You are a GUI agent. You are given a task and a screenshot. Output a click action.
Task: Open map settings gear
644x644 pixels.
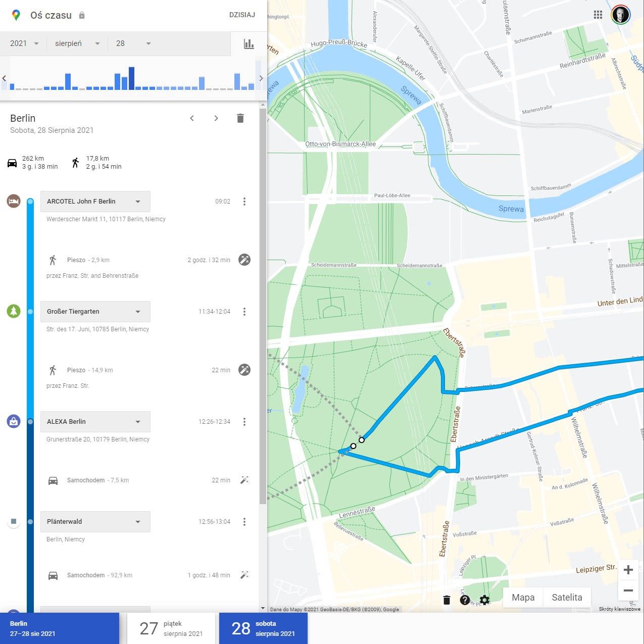point(484,600)
